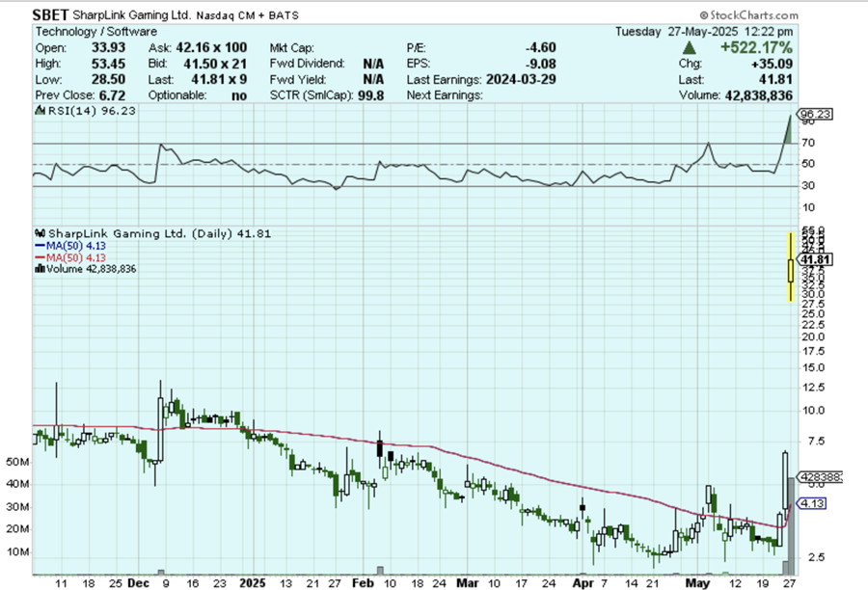Click the Feb label on the date axis
The width and height of the screenshot is (868, 590).
click(364, 583)
